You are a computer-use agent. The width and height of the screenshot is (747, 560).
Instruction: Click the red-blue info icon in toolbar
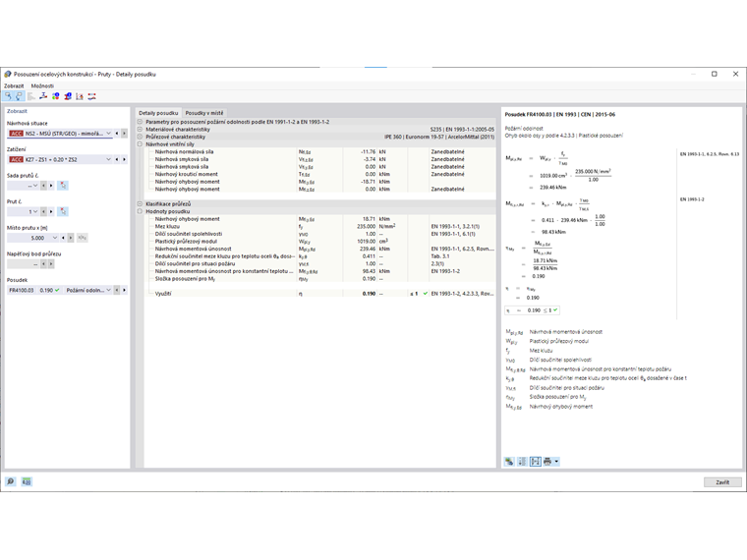pos(68,96)
